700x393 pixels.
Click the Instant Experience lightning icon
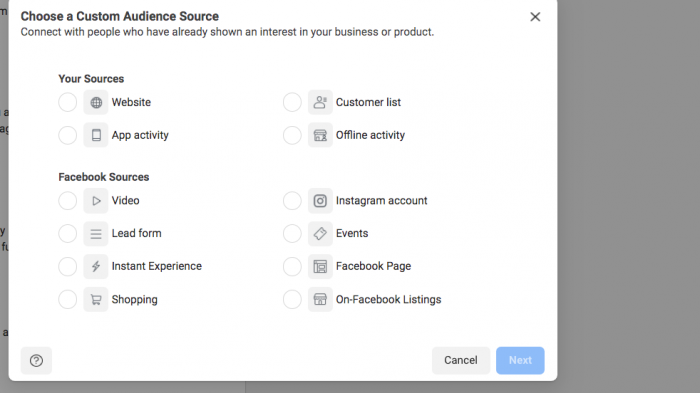[x=96, y=266]
